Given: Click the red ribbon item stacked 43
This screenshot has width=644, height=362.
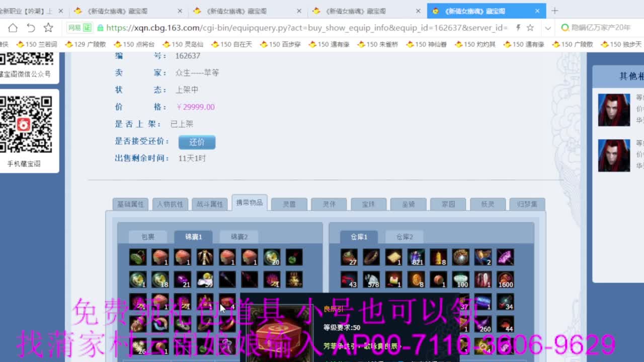Looking at the screenshot, I should (x=349, y=279).
